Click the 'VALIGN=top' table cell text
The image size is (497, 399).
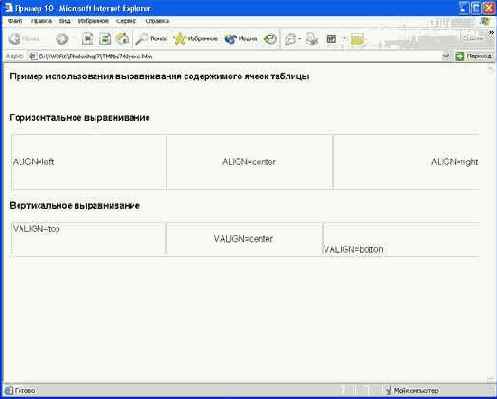[36, 229]
